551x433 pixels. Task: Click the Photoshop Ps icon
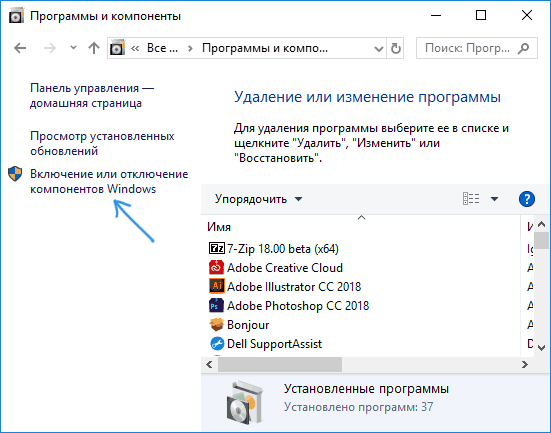click(x=216, y=305)
